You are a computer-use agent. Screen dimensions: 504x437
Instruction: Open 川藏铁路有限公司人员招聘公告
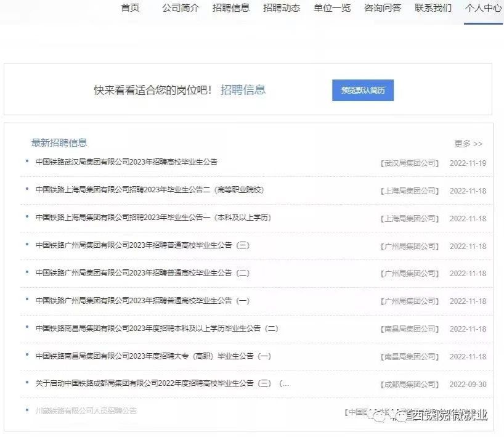86,410
